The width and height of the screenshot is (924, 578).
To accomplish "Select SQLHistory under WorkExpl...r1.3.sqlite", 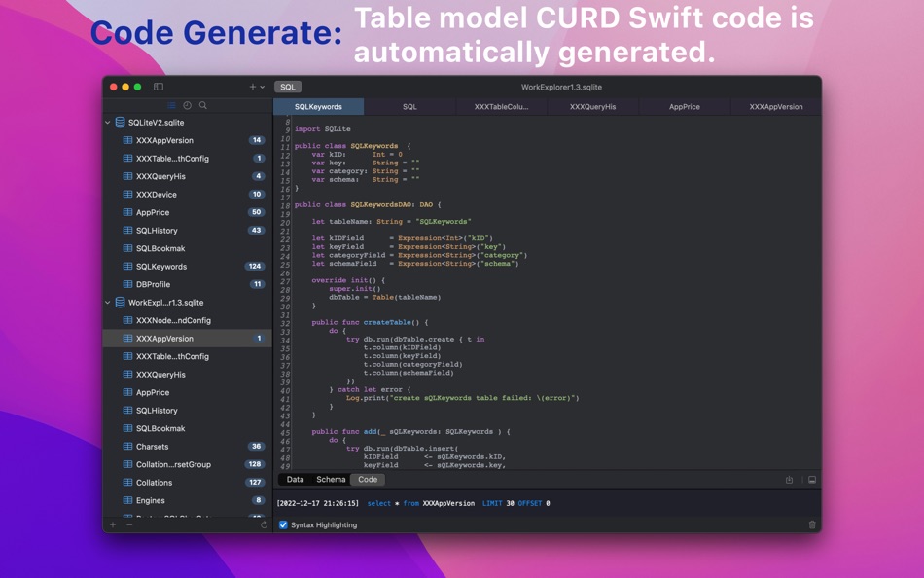I will (x=187, y=411).
